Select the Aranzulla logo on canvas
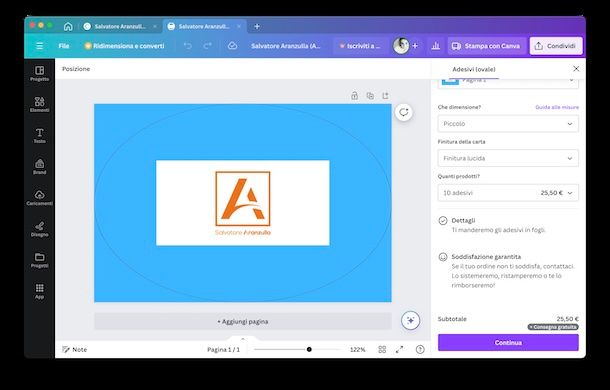 coord(243,203)
